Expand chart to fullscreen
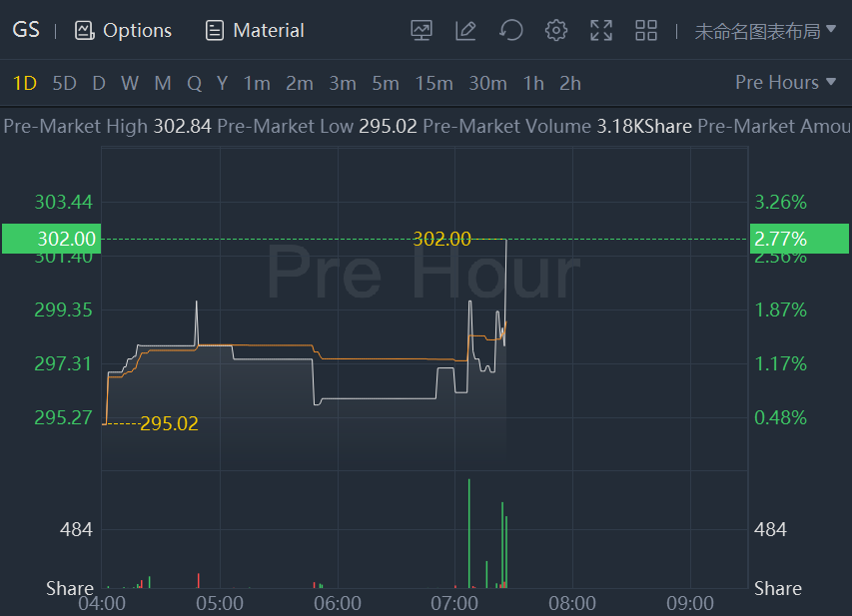 pyautogui.click(x=601, y=31)
